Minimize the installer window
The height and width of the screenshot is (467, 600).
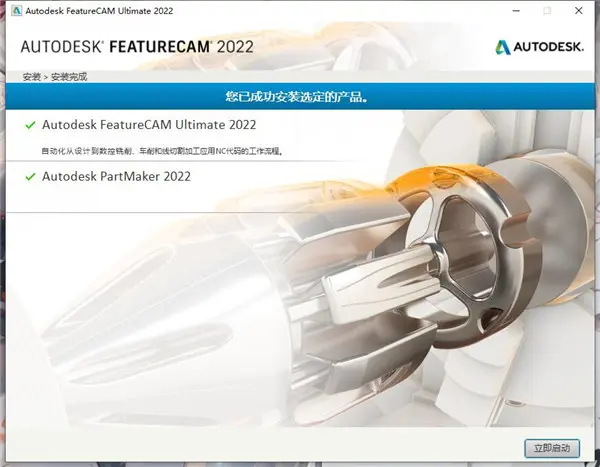tap(516, 11)
